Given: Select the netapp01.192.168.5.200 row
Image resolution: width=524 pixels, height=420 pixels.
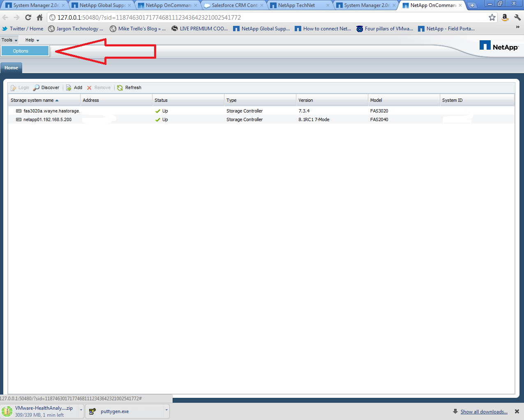Looking at the screenshot, I should pyautogui.click(x=261, y=119).
